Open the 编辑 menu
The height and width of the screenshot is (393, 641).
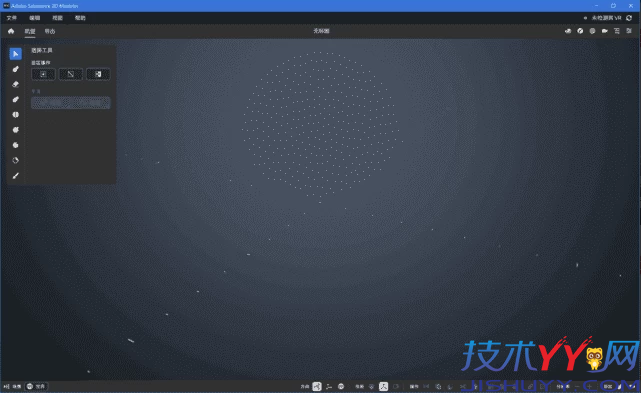click(35, 18)
